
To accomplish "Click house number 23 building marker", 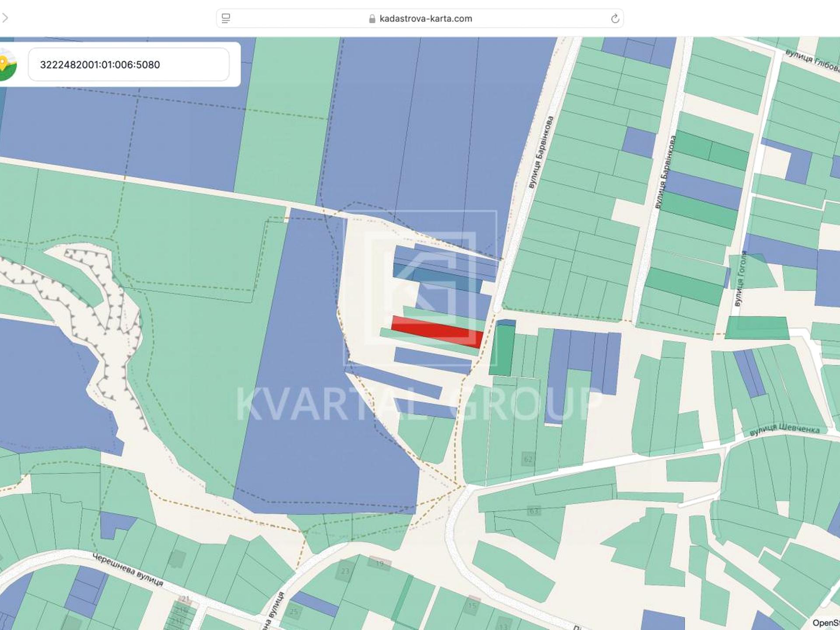I will coord(345,571).
